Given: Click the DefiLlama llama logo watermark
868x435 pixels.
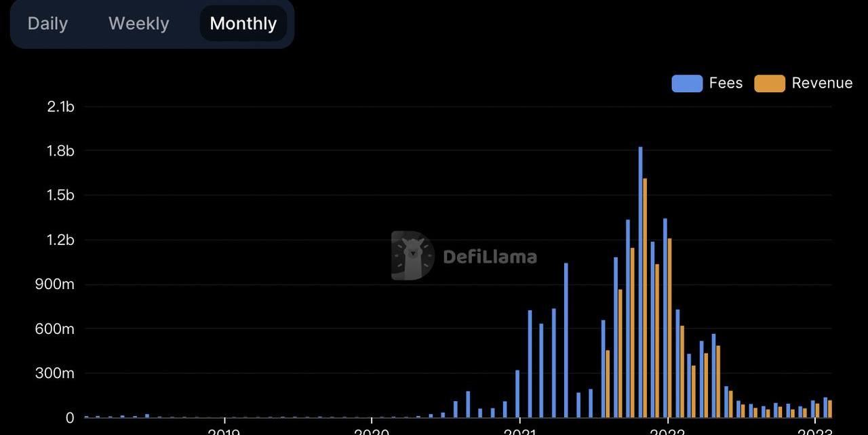Looking at the screenshot, I should point(412,256).
